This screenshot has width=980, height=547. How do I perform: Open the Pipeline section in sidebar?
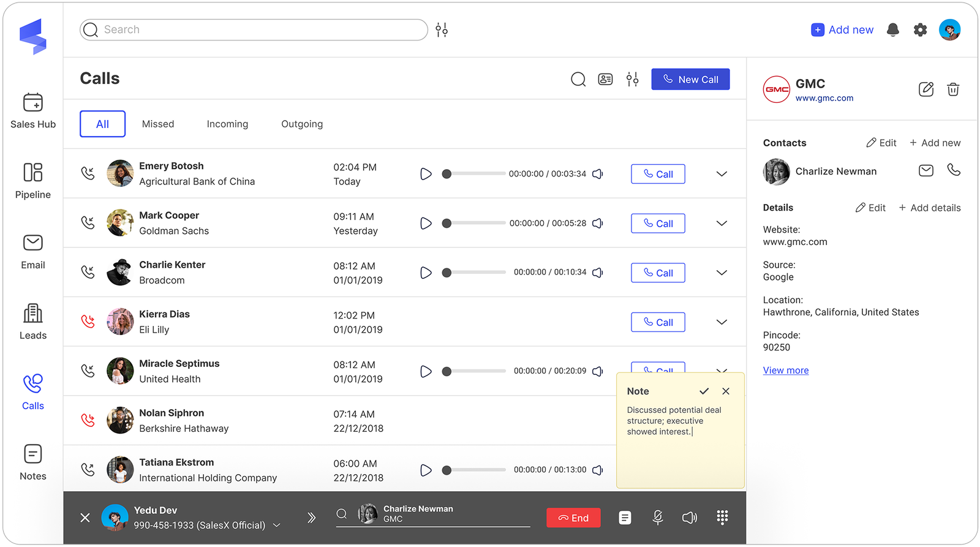(x=32, y=181)
